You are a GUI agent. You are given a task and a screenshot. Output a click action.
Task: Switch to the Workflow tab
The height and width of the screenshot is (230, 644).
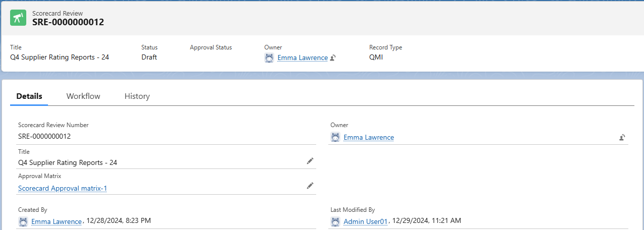coord(83,96)
